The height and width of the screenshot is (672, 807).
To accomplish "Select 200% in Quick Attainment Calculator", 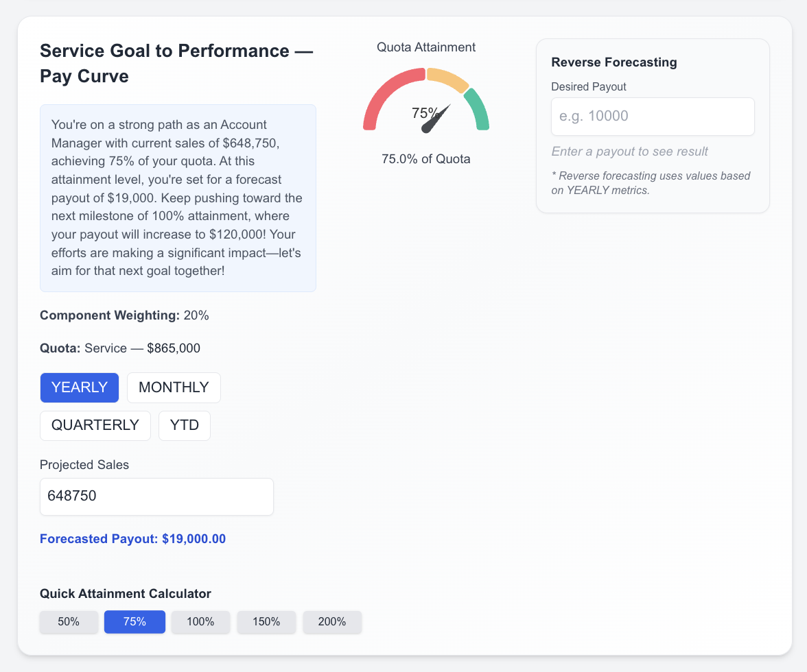I will tap(332, 622).
